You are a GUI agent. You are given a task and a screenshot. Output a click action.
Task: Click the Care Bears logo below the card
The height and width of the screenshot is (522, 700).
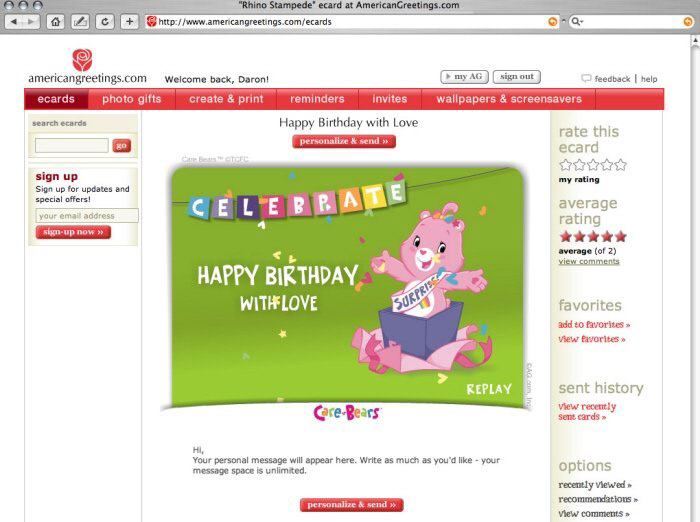(346, 413)
